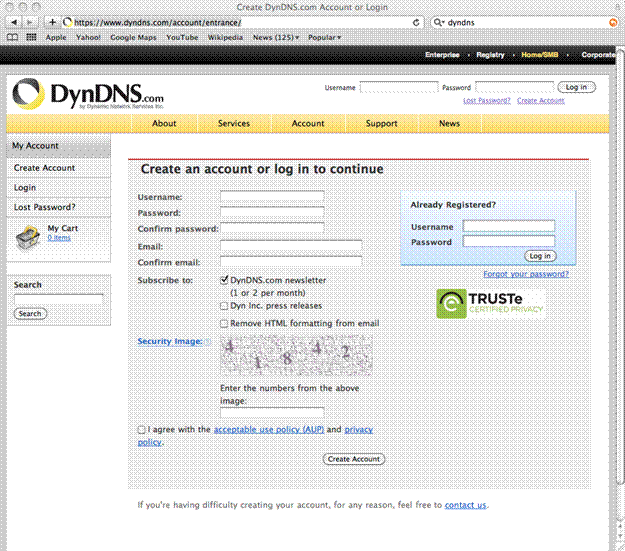
Task: Click the CAPTCHA security image
Action: tap(296, 355)
